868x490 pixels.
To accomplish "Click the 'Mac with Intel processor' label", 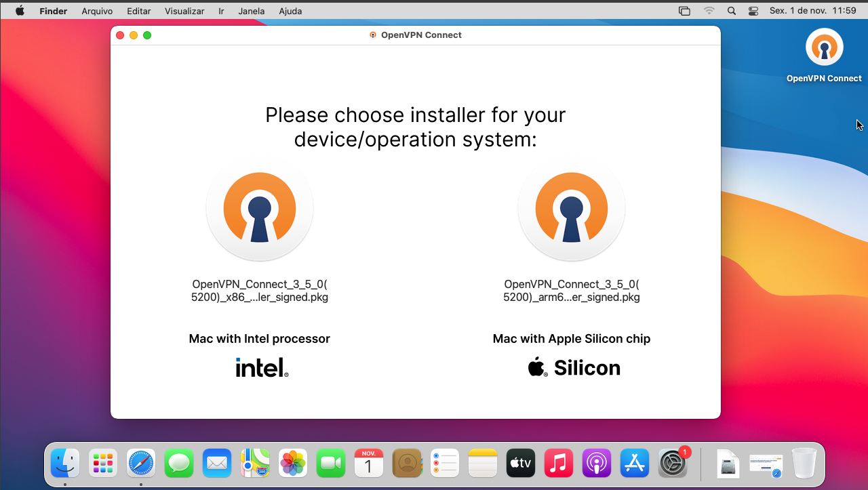I will point(260,339).
